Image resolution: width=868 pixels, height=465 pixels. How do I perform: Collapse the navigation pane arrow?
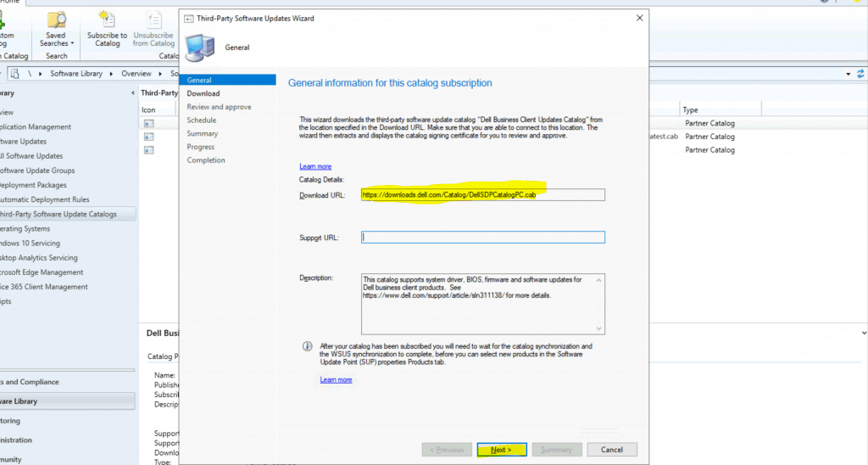[132, 93]
